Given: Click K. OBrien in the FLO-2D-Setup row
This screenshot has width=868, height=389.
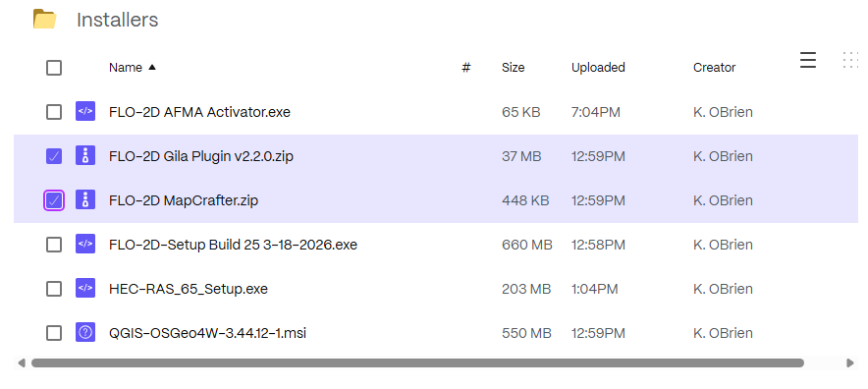Looking at the screenshot, I should [723, 245].
